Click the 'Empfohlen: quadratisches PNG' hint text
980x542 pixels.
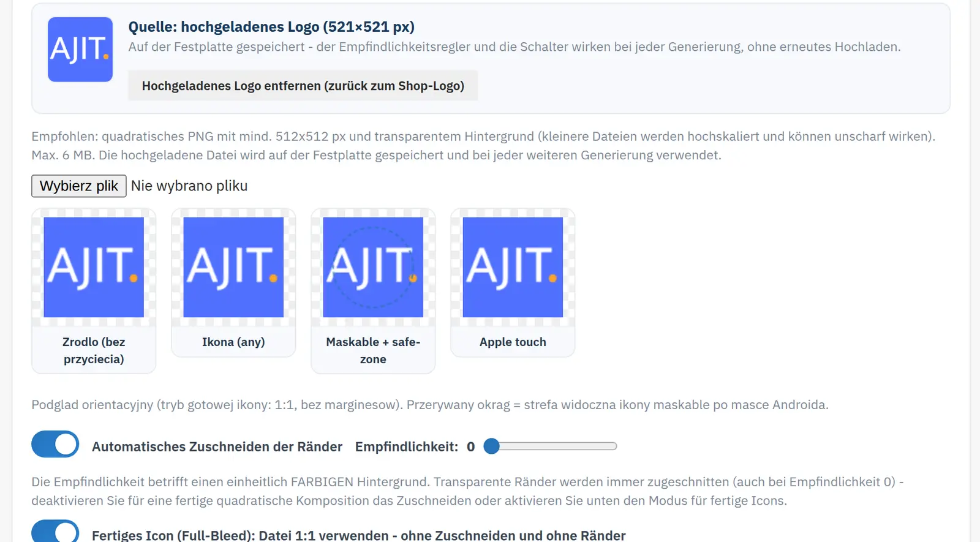pyautogui.click(x=483, y=146)
